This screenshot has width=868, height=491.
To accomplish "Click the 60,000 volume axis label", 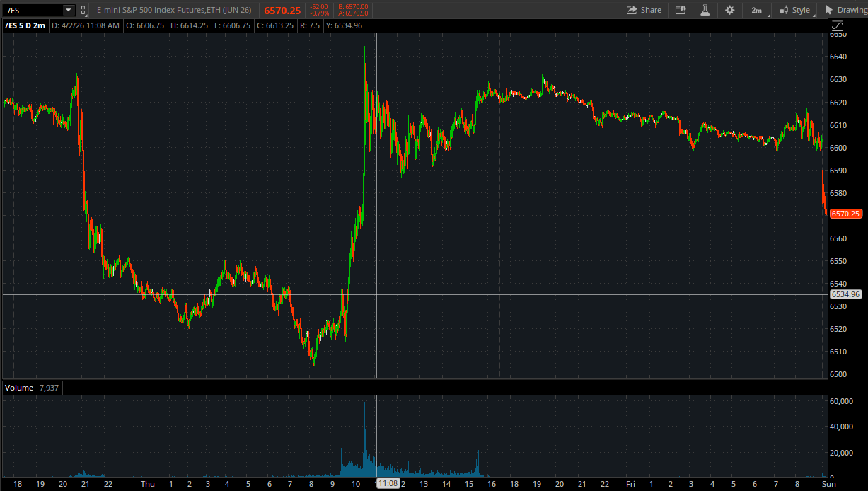I will coord(840,402).
